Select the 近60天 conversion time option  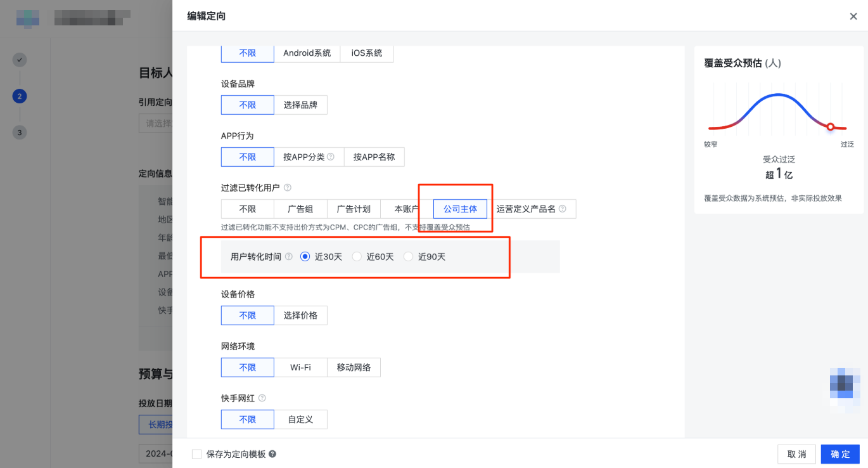click(x=357, y=256)
